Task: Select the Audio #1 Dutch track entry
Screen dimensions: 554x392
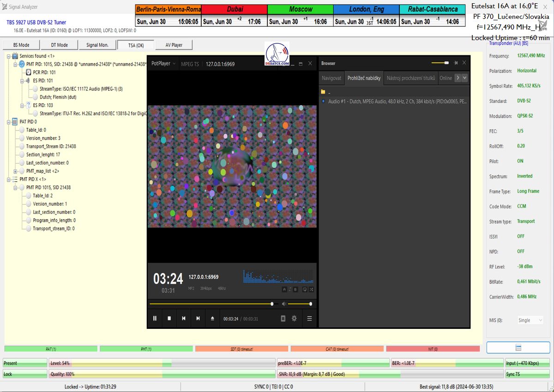Action: coord(397,101)
